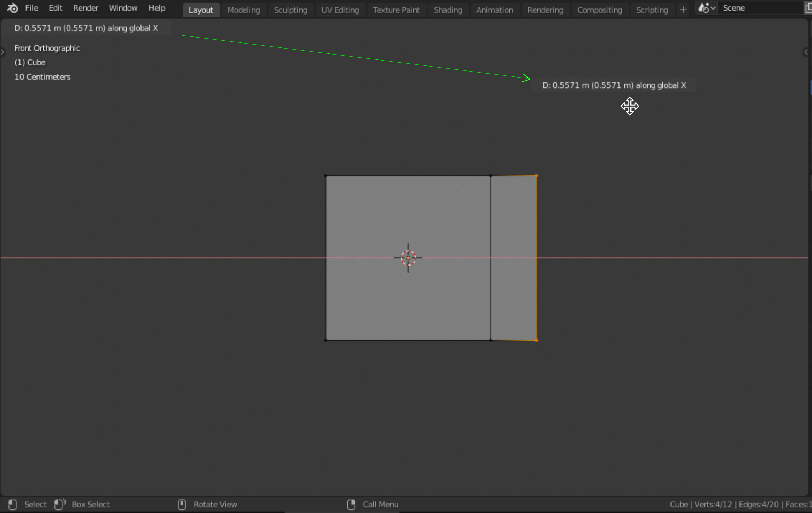
Task: Click the Scene name field
Action: pyautogui.click(x=761, y=8)
